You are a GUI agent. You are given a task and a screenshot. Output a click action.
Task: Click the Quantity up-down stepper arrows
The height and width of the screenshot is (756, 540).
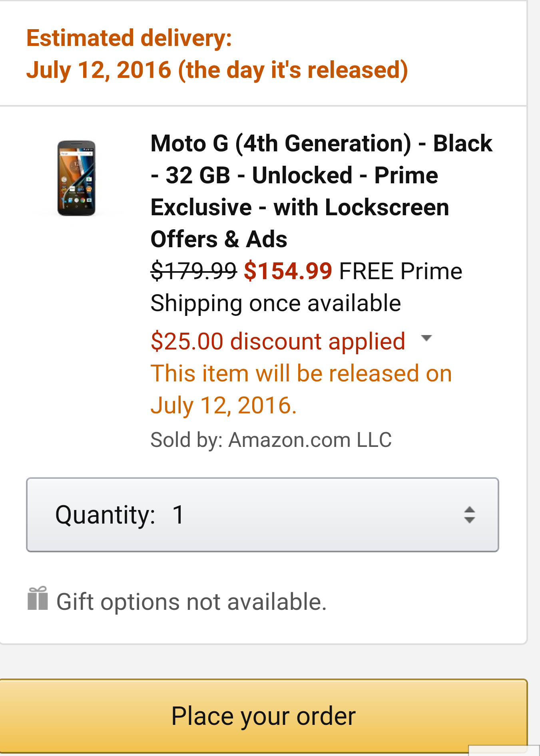point(469,515)
